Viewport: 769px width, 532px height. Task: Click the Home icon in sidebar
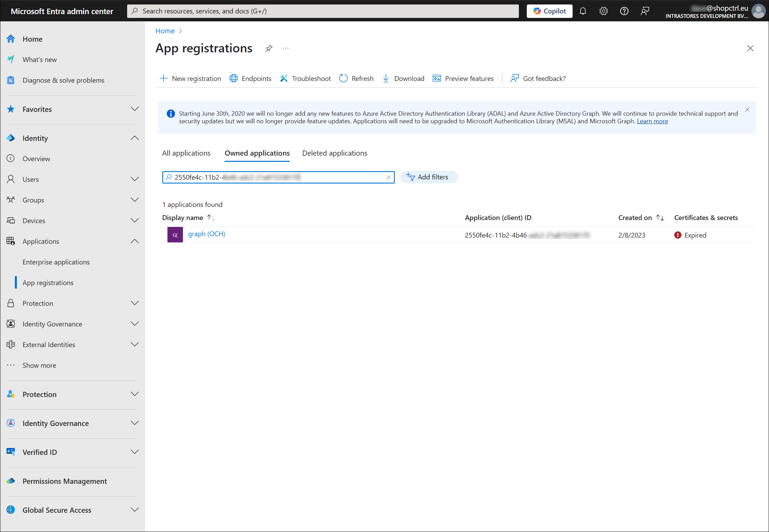pyautogui.click(x=11, y=39)
